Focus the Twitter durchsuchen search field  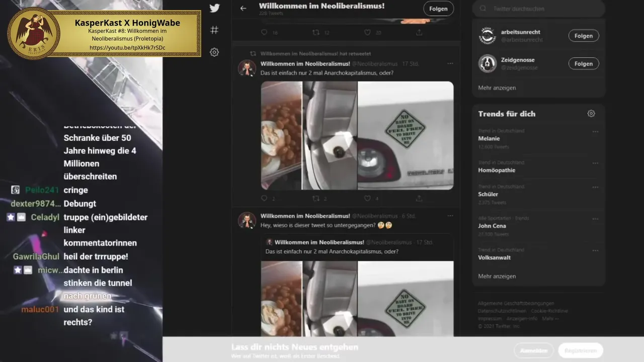(x=538, y=9)
